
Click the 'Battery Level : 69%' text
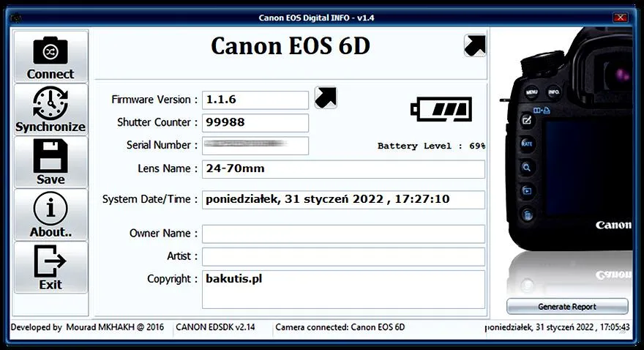(x=431, y=146)
